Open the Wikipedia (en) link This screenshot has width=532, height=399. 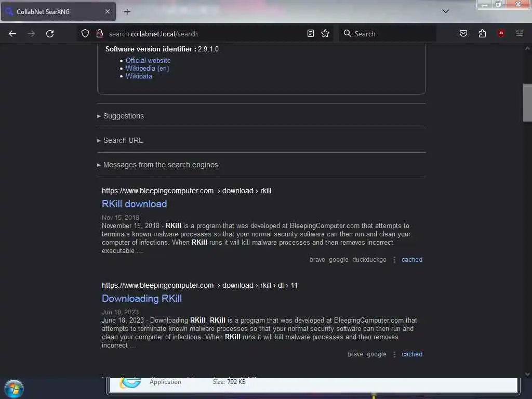147,68
